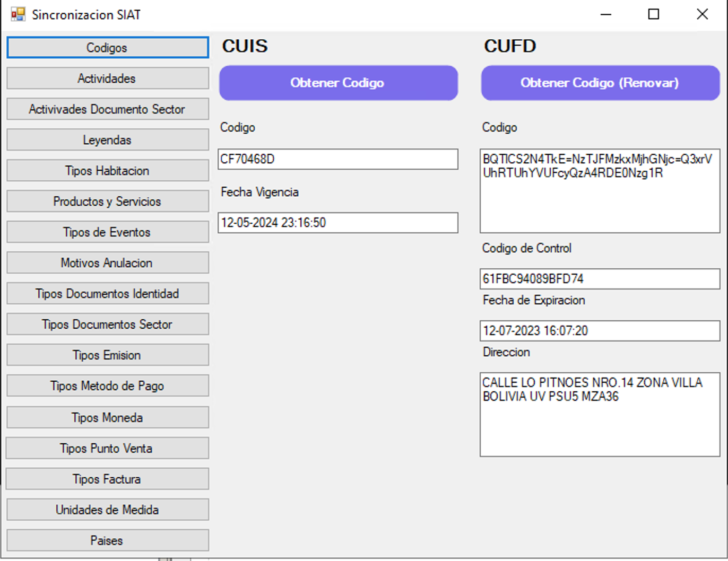Screen dimensions: 728x561
Task: Select Tipos Metodo de Pago
Action: (107, 386)
